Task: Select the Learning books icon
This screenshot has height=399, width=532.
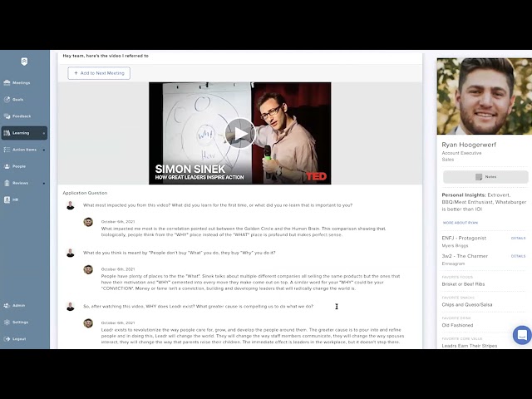Action: click(x=7, y=133)
